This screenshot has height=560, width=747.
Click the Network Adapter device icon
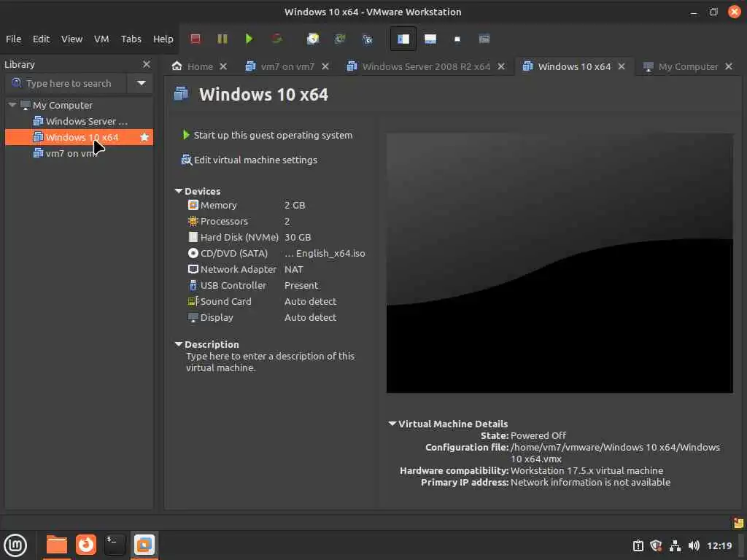(x=193, y=269)
